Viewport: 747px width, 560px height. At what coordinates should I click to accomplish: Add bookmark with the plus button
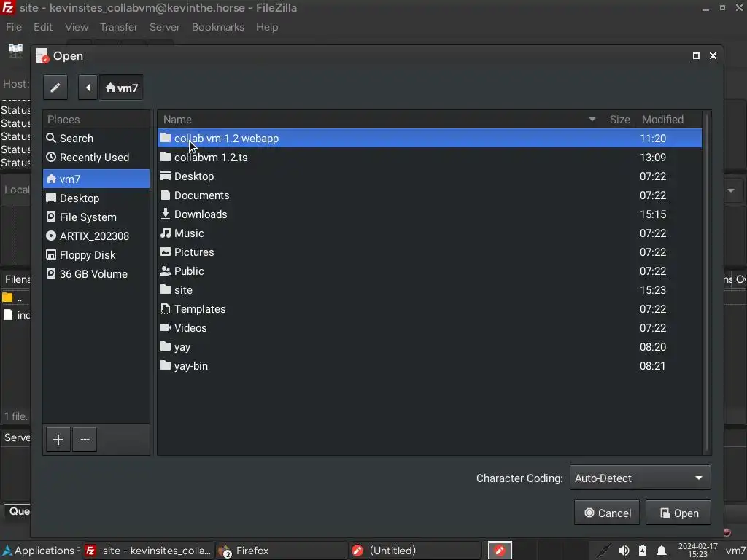[x=58, y=439]
